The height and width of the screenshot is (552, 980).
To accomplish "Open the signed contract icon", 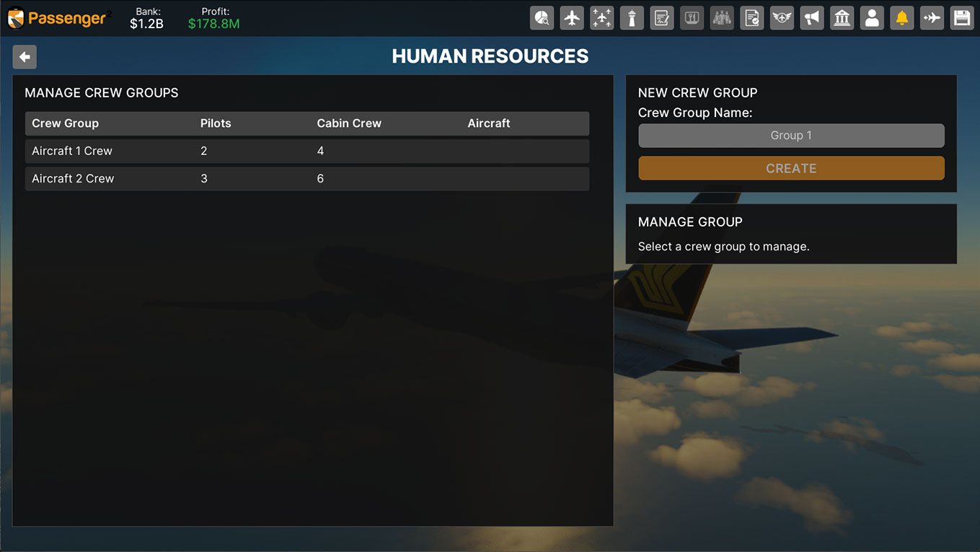I will click(661, 18).
